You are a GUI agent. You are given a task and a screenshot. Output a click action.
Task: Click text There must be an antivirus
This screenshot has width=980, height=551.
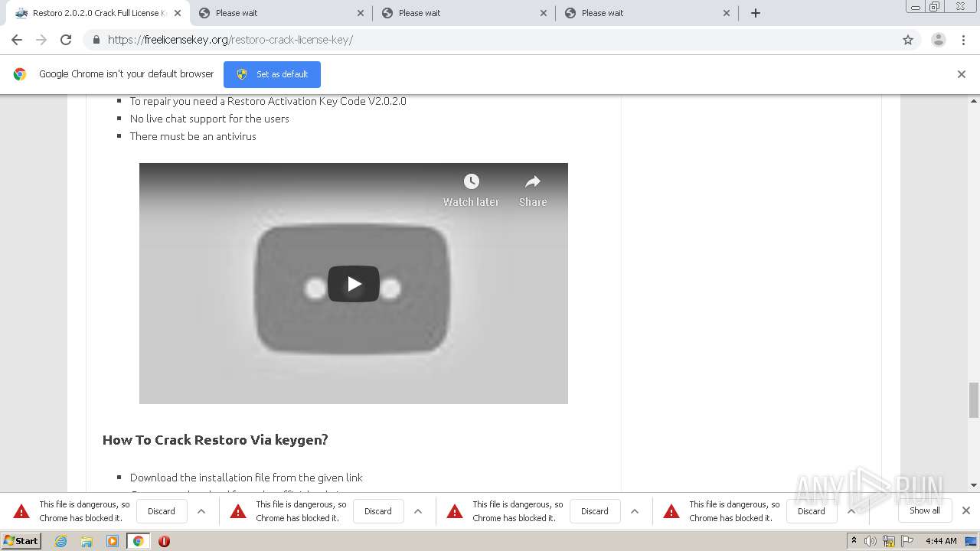pos(193,136)
